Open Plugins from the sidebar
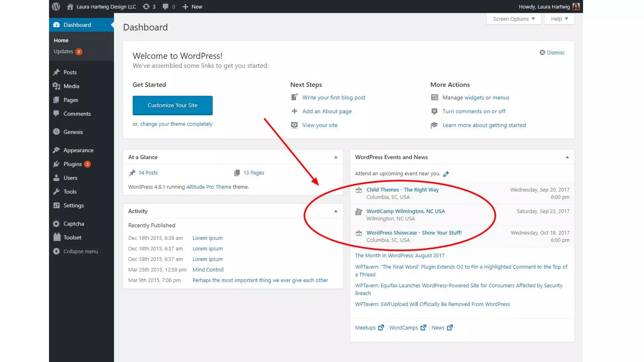The width and height of the screenshot is (644, 362). 72,164
